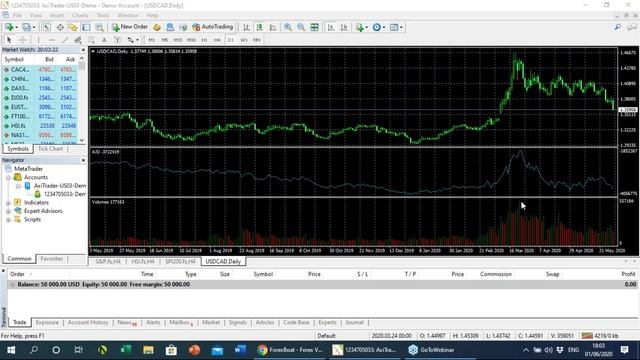Select the Trendline drawing tool
The height and width of the screenshot is (360, 640).
click(x=64, y=40)
